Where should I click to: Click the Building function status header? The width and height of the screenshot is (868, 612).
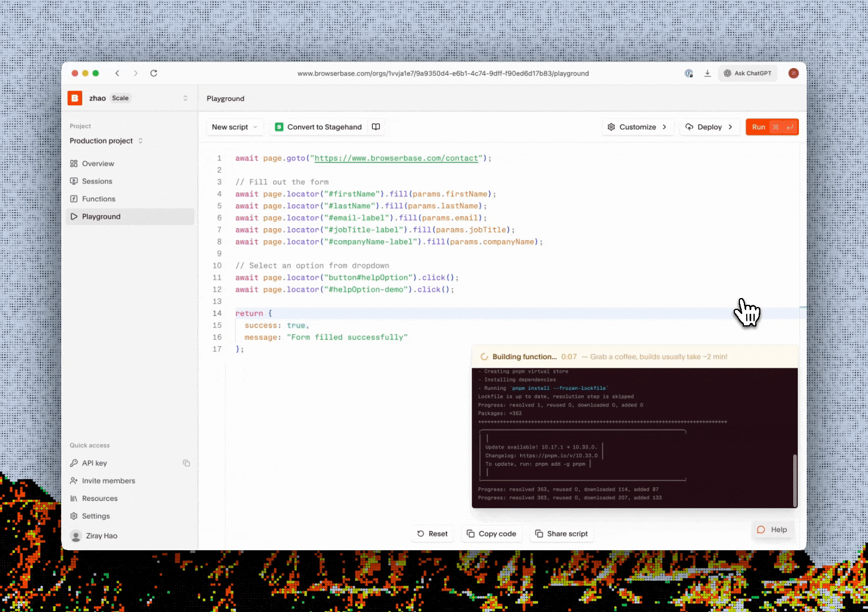click(635, 356)
